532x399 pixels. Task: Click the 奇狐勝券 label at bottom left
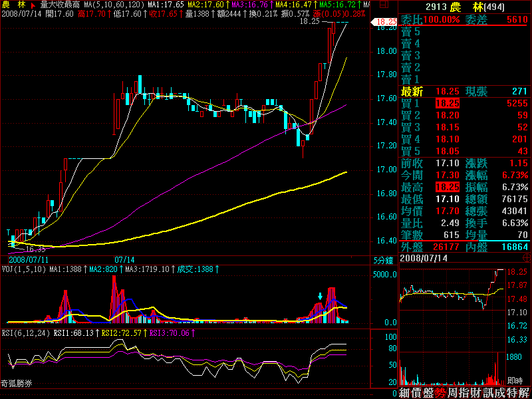pyautogui.click(x=17, y=384)
